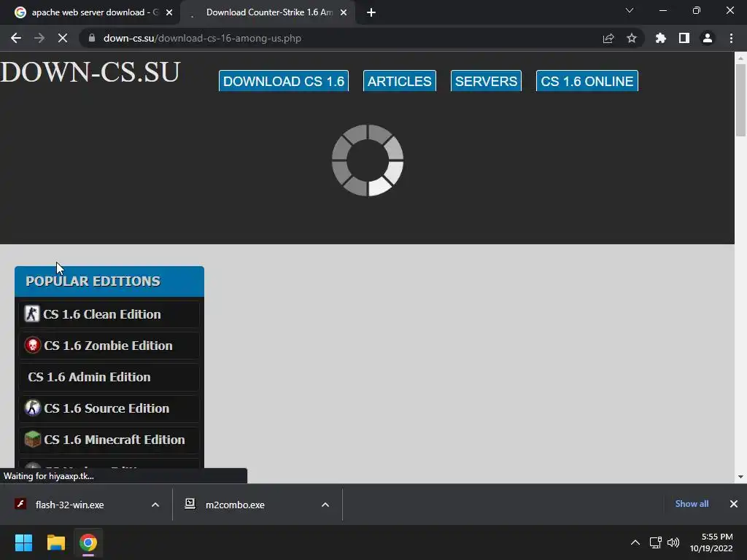Click the flash-32-win.exe Flash icon
This screenshot has height=560, width=747.
(20, 504)
